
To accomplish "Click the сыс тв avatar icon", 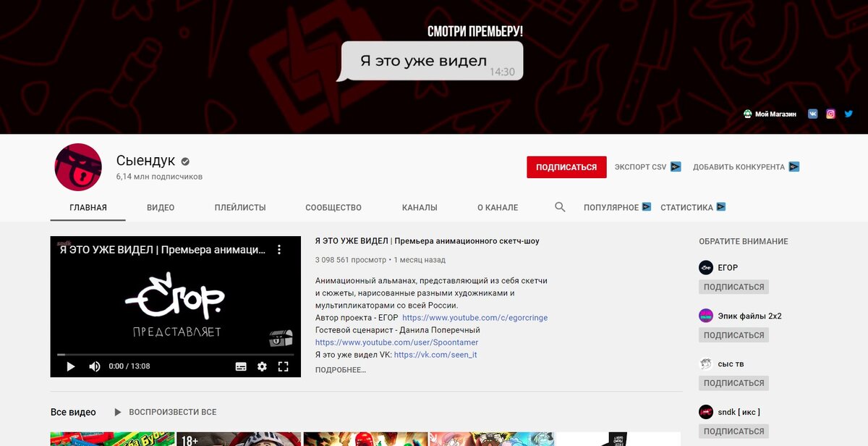I will pos(706,363).
